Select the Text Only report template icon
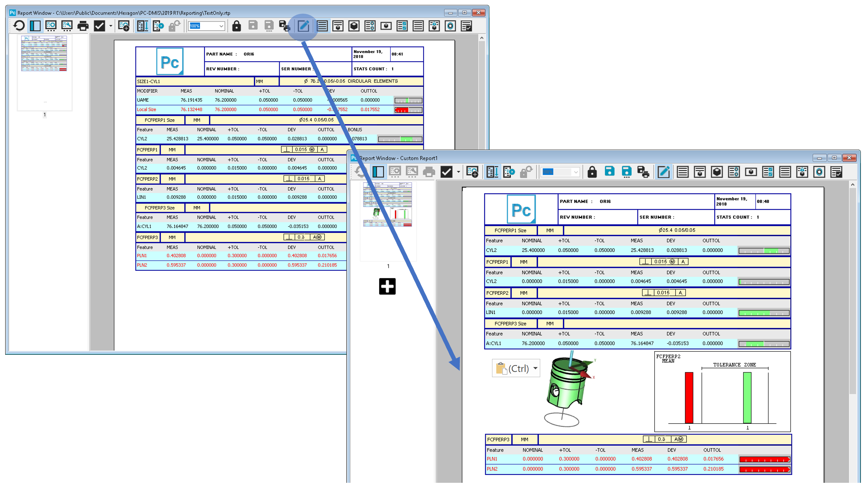Viewport: 868px width, 488px height. pos(323,26)
